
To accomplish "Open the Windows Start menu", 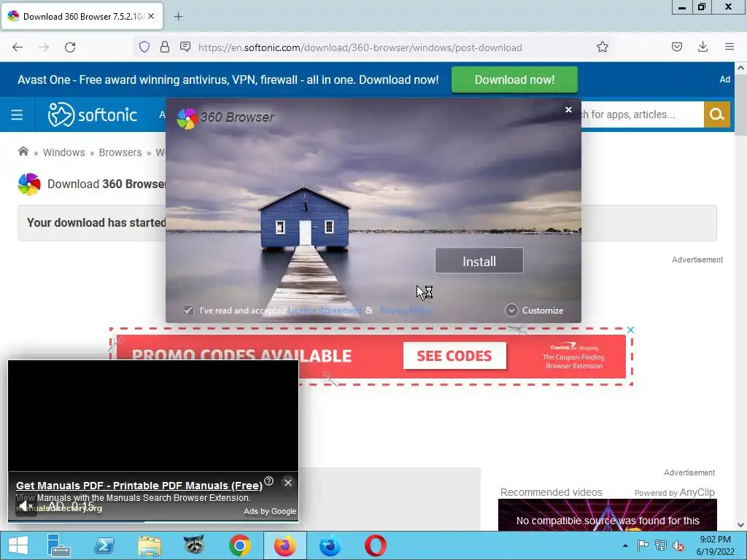I will (x=18, y=545).
